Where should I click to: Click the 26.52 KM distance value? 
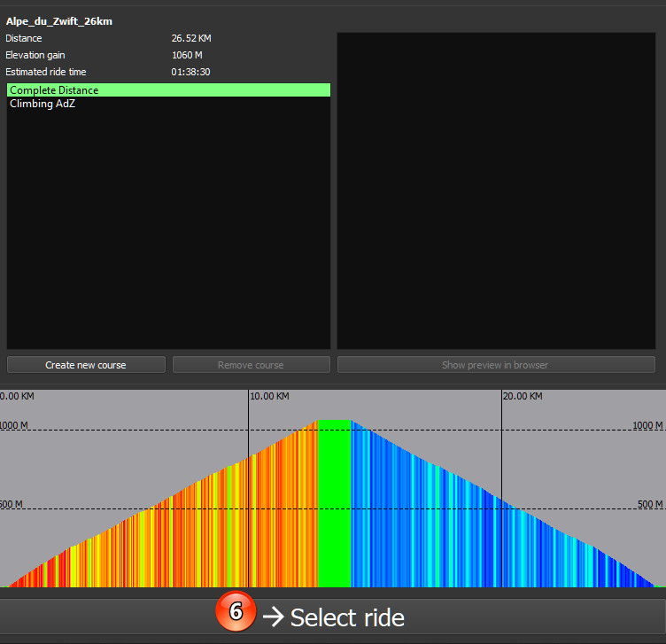(x=191, y=38)
